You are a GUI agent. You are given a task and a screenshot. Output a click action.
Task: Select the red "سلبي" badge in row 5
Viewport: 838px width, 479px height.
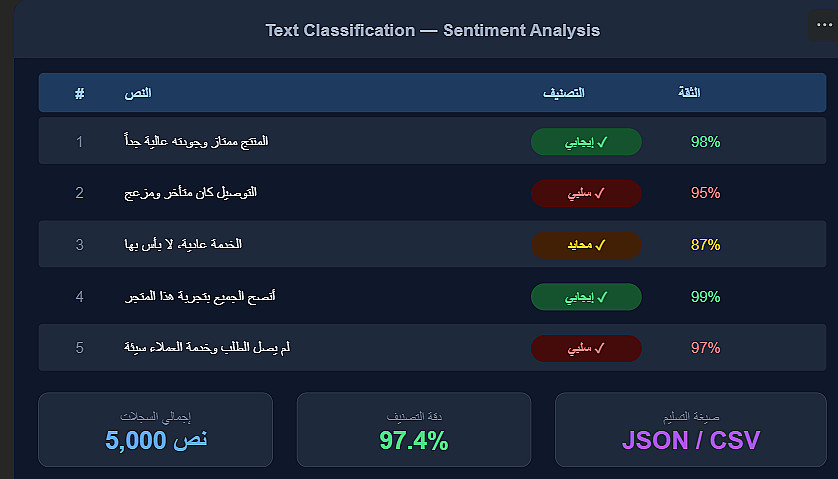click(x=586, y=348)
